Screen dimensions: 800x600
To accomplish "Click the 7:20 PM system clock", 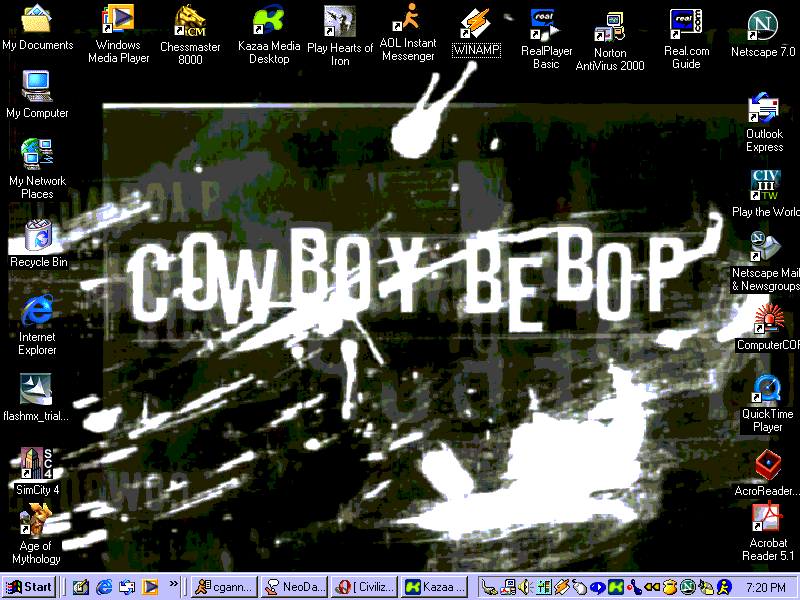I will coord(766,588).
